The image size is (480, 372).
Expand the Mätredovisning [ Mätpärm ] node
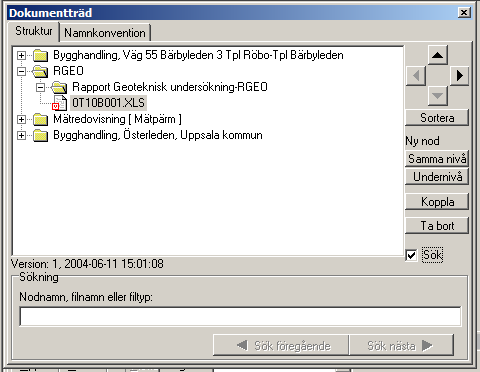coord(21,119)
